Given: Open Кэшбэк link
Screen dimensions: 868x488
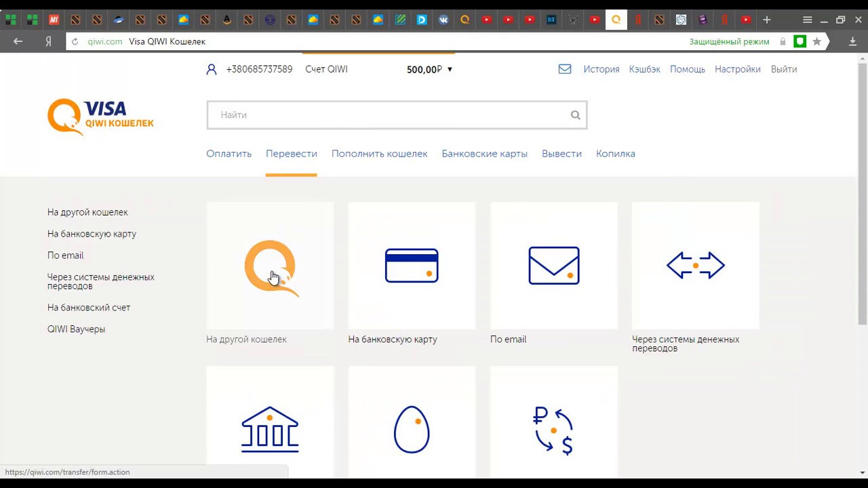Looking at the screenshot, I should pos(644,69).
